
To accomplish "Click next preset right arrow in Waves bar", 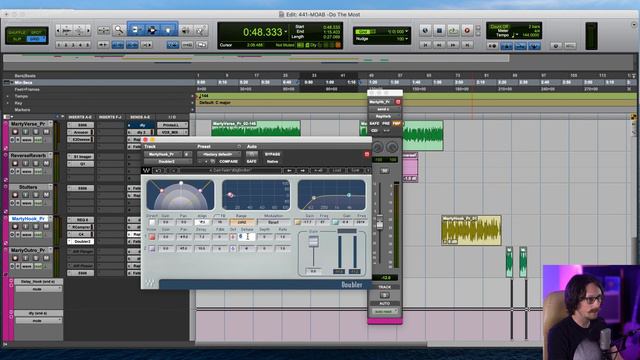I will pos(302,171).
